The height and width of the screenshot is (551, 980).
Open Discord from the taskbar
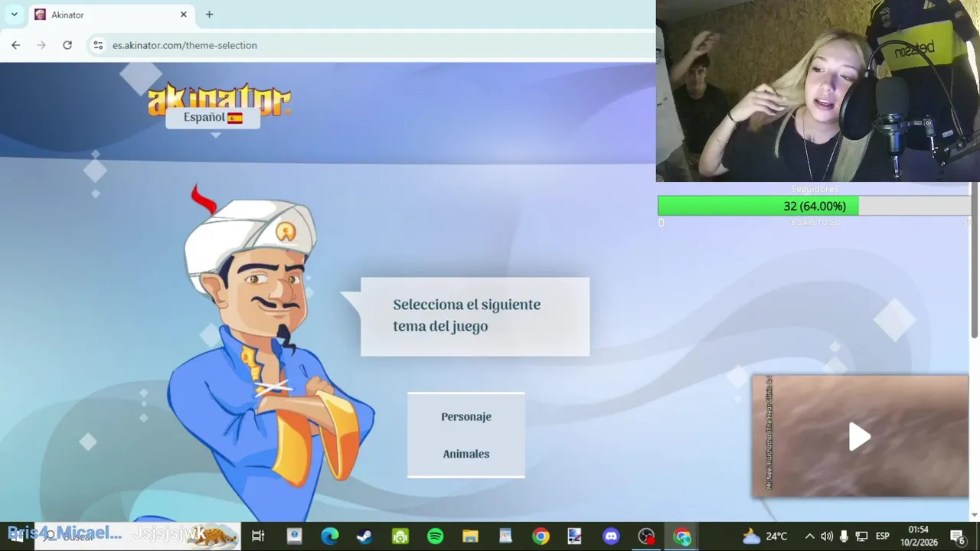[611, 536]
